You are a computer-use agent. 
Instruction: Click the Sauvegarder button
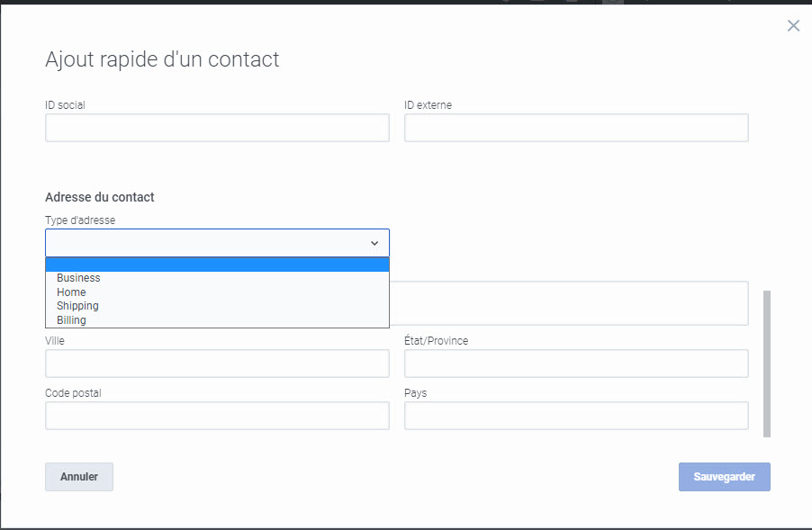pyautogui.click(x=724, y=477)
